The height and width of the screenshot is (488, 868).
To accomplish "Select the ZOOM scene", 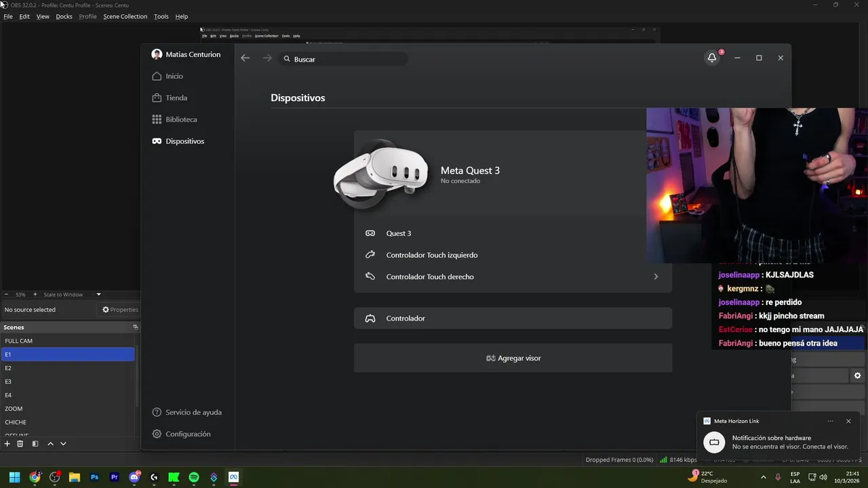I will tap(68, 409).
